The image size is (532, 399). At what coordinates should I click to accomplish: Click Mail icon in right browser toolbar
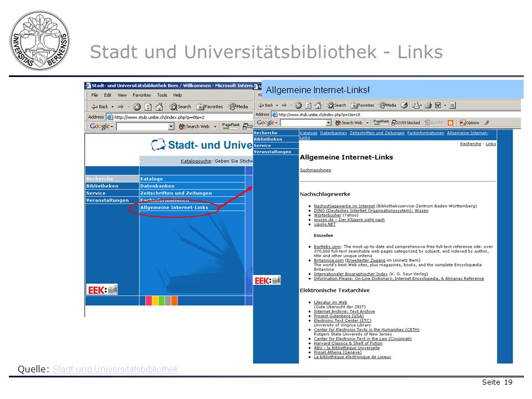pyautogui.click(x=416, y=105)
